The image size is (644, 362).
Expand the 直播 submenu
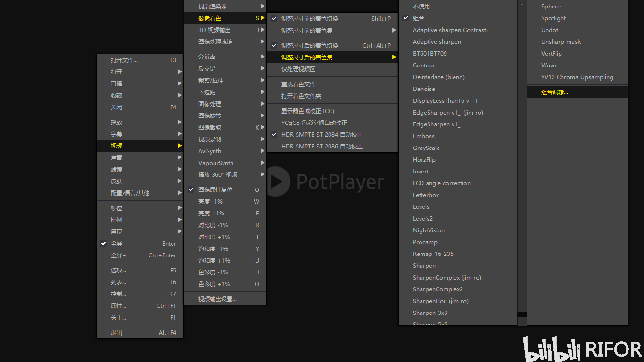point(140,84)
